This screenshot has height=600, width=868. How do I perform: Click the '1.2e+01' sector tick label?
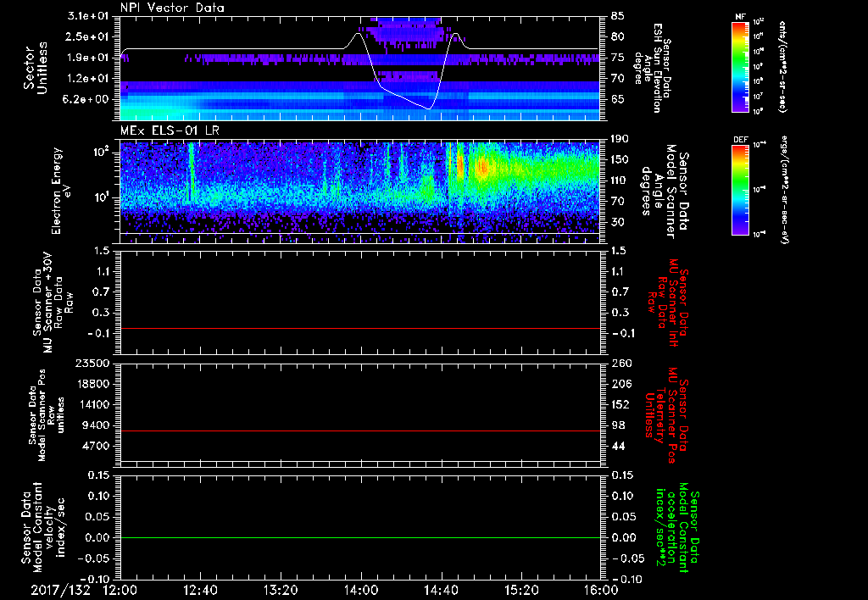click(x=90, y=79)
